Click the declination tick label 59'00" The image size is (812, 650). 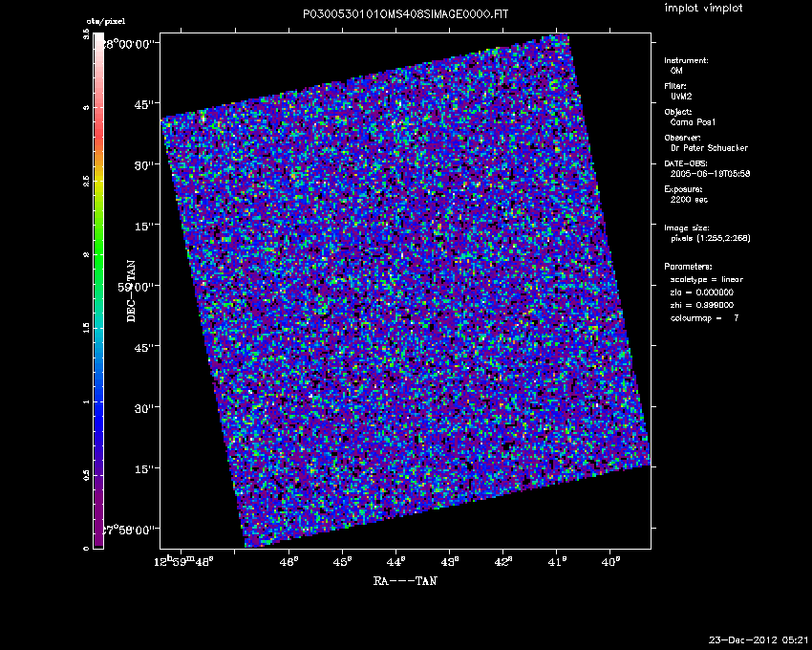click(137, 287)
